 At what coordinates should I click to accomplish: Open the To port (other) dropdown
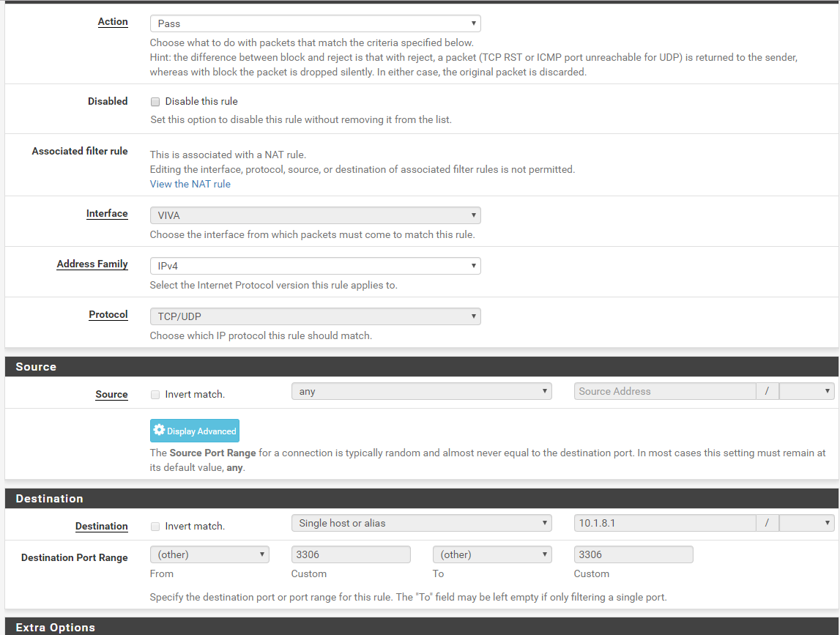491,555
